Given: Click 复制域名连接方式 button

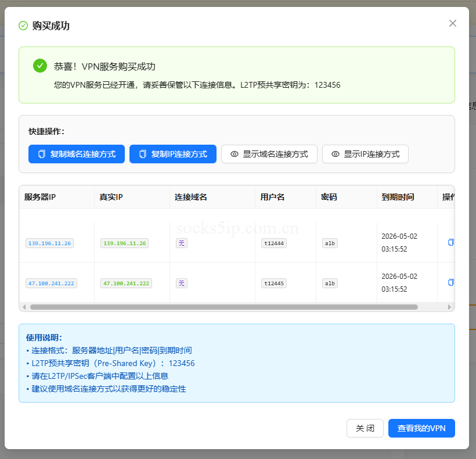Looking at the screenshot, I should coord(77,154).
